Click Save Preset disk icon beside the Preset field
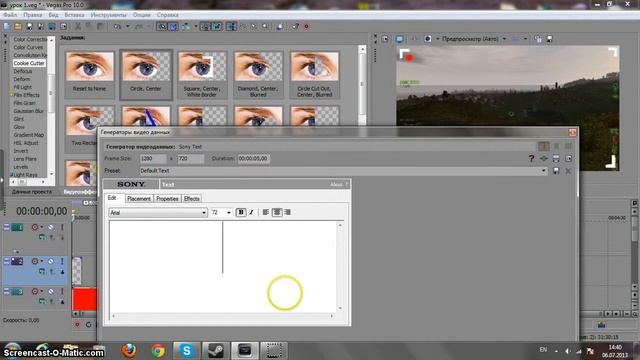Image resolution: width=640 pixels, height=360 pixels. 556,171
